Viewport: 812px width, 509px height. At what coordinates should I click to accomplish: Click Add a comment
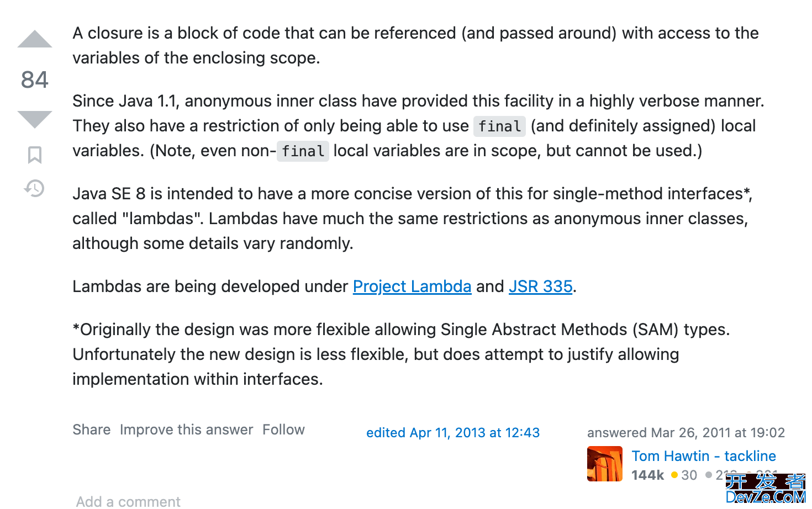[128, 501]
